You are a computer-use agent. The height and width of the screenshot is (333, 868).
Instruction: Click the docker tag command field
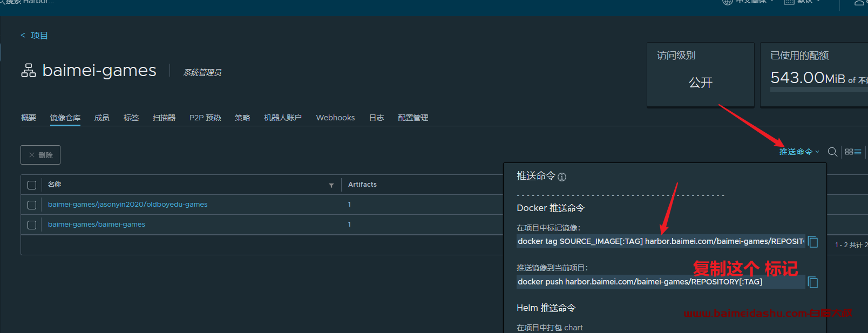pyautogui.click(x=661, y=241)
